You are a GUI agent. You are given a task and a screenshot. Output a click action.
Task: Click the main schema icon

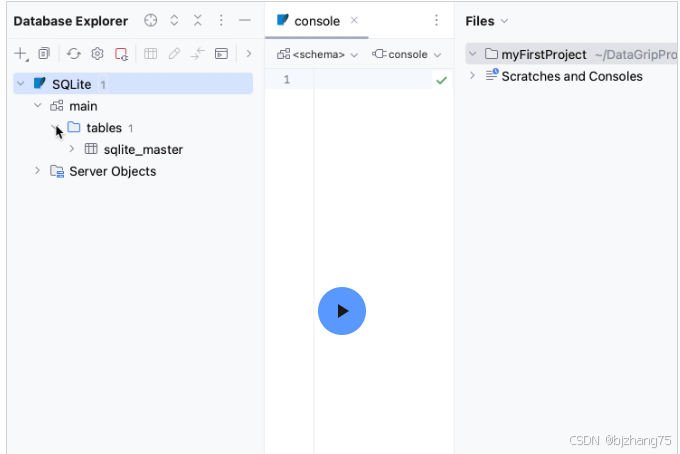(x=56, y=105)
